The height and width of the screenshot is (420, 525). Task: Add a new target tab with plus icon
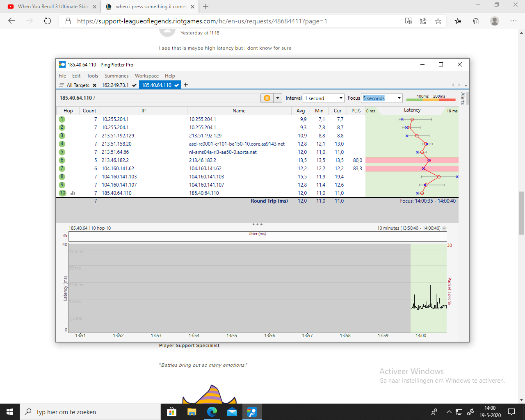186,85
